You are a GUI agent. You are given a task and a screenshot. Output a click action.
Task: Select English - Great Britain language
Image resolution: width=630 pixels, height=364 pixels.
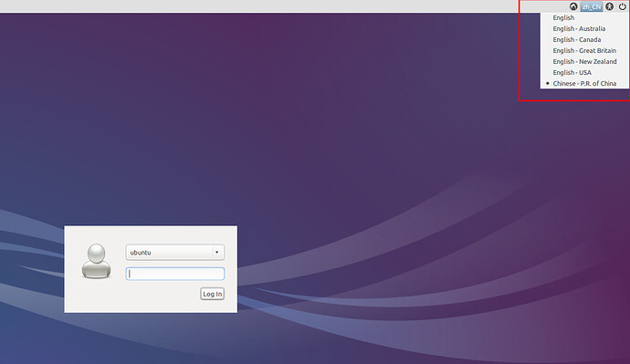pos(584,50)
